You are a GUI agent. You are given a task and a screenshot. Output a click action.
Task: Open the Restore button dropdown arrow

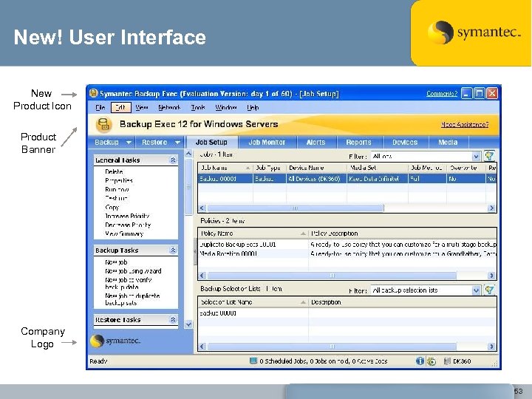177,143
